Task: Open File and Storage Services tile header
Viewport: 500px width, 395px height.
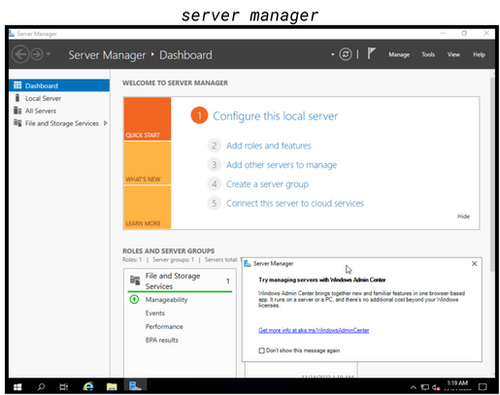Action: coord(180,281)
